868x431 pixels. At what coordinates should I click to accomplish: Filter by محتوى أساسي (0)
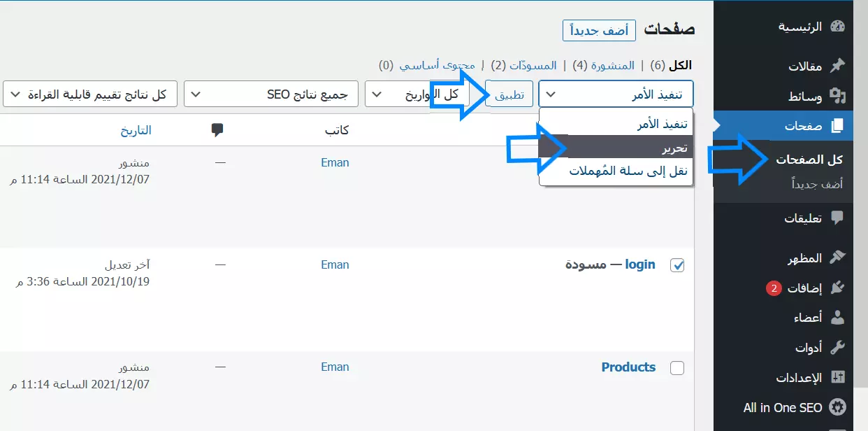(427, 65)
